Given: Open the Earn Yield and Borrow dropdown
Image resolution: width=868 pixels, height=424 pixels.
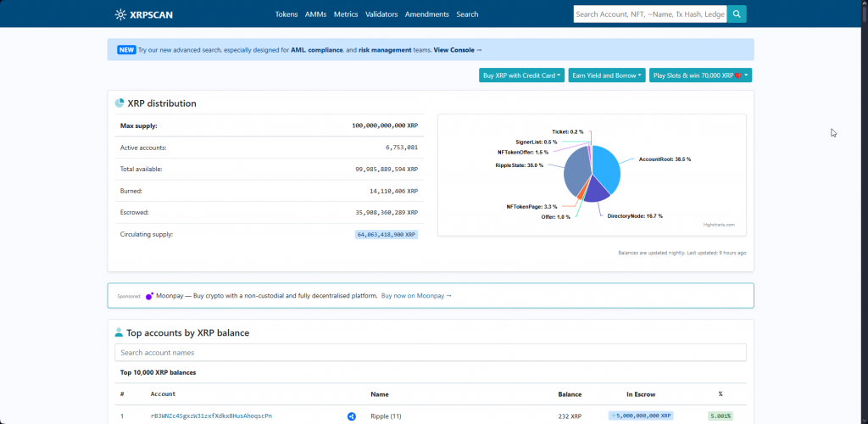Looking at the screenshot, I should (x=606, y=75).
